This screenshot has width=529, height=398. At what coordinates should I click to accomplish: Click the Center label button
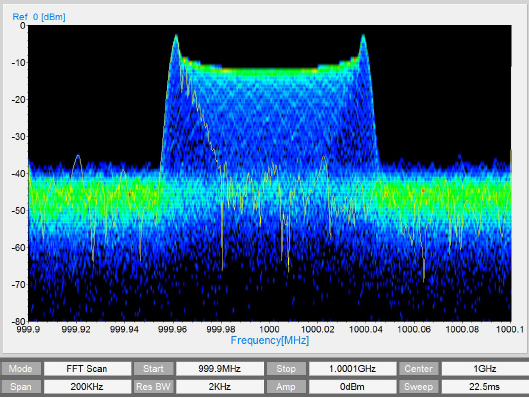419,368
